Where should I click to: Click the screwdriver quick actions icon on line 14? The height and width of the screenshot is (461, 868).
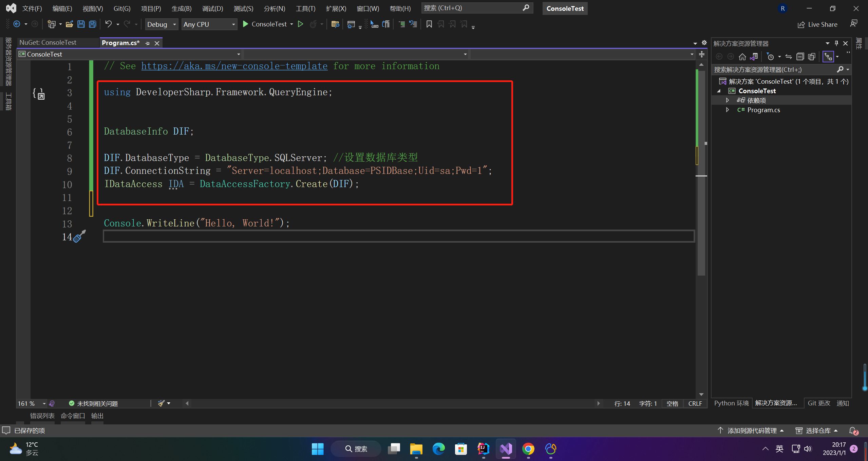[x=79, y=236]
